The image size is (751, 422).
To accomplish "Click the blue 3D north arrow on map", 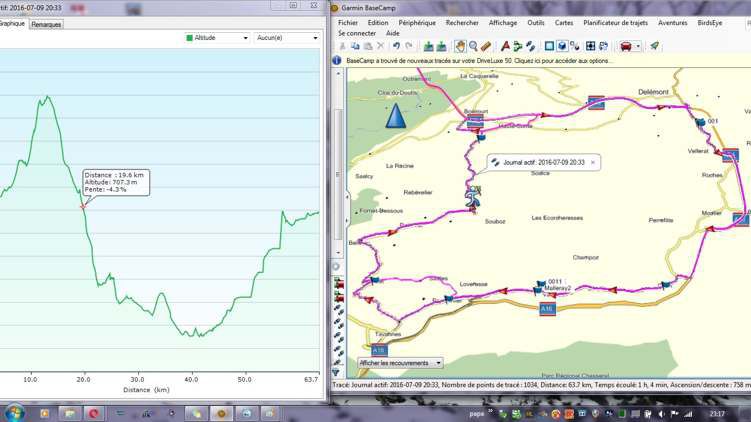I will point(396,115).
